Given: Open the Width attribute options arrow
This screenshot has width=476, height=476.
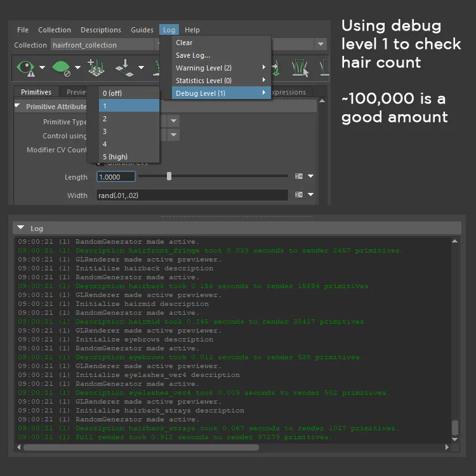Looking at the screenshot, I should (x=310, y=194).
